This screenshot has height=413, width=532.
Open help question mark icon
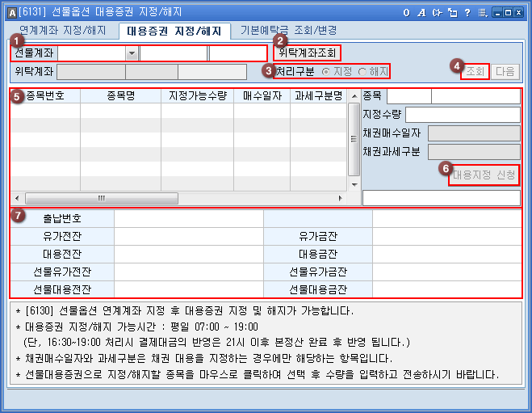point(467,13)
